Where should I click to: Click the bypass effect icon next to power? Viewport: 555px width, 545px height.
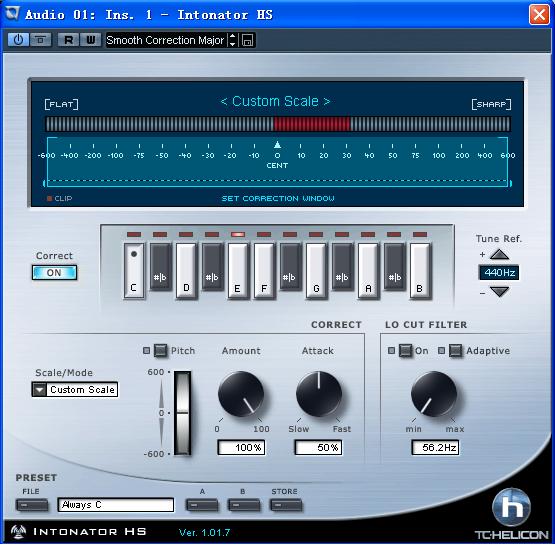pos(41,40)
